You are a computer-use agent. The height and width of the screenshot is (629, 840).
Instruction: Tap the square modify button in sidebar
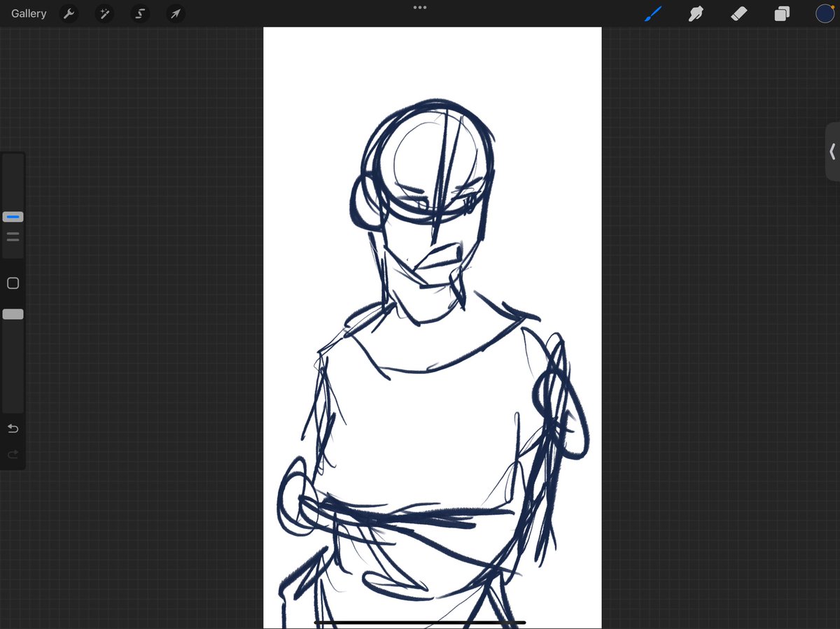click(13, 283)
